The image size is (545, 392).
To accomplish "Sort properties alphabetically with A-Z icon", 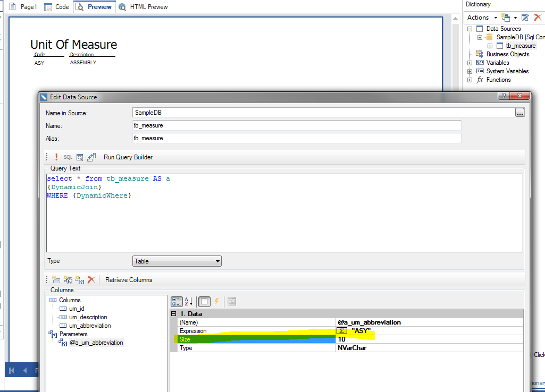I will click(188, 302).
